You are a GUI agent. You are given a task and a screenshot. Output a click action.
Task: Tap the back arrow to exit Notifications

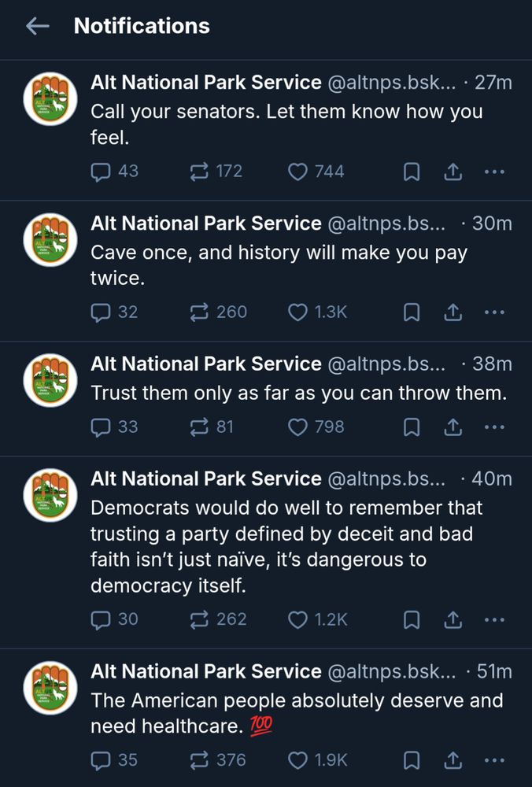[x=38, y=25]
